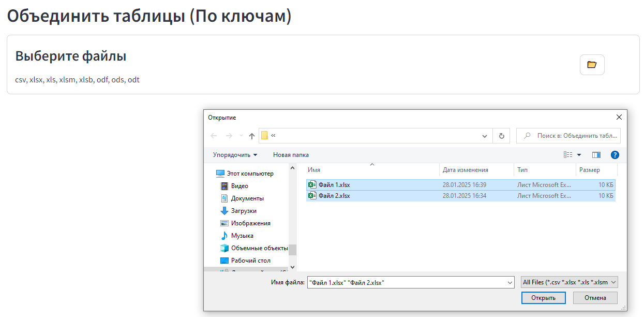This screenshot has width=644, height=317.
Task: Expand the recent locations dropdown arrow
Action: click(241, 136)
